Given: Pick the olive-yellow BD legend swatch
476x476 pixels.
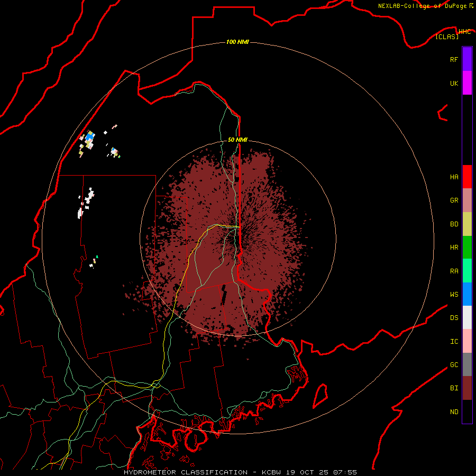Looking at the screenshot, I should (467, 224).
